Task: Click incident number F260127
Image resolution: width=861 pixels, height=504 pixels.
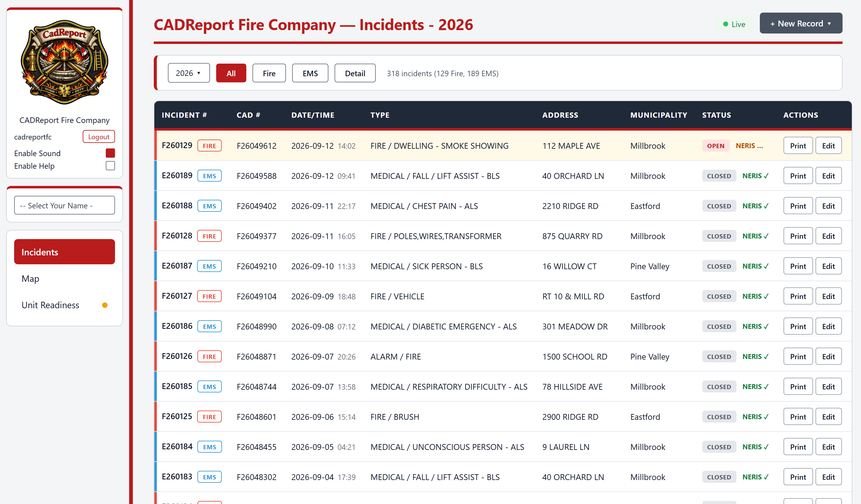Action: (177, 296)
